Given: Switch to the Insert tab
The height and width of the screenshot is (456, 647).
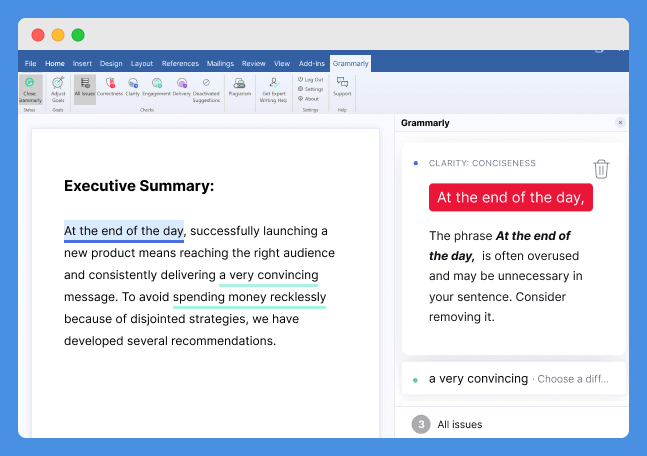Looking at the screenshot, I should [x=82, y=64].
